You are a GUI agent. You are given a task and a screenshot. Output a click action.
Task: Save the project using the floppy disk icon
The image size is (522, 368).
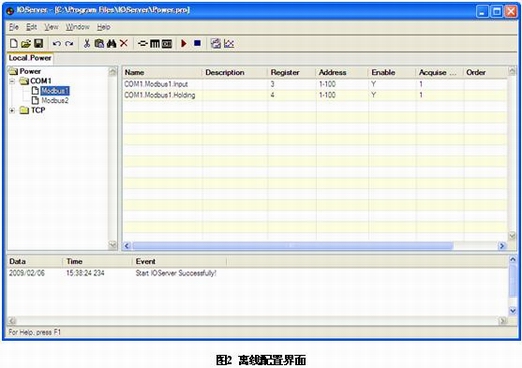39,43
